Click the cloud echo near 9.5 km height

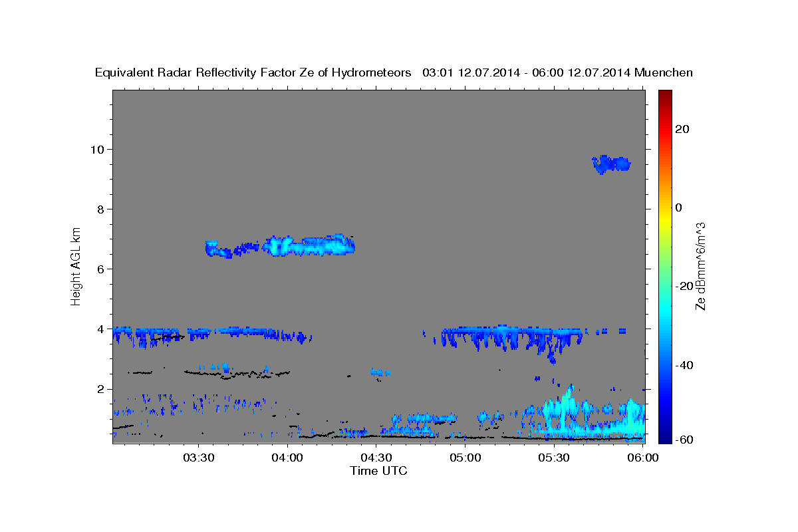pyautogui.click(x=611, y=164)
